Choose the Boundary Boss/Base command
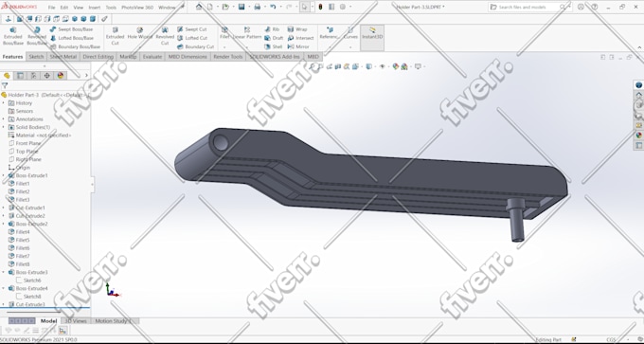The image size is (644, 344). point(75,46)
